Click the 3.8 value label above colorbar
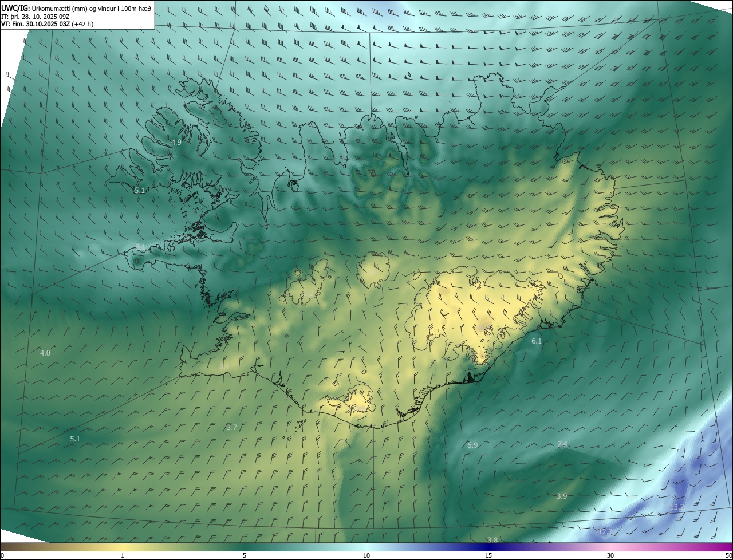The height and width of the screenshot is (560, 733). 492,540
